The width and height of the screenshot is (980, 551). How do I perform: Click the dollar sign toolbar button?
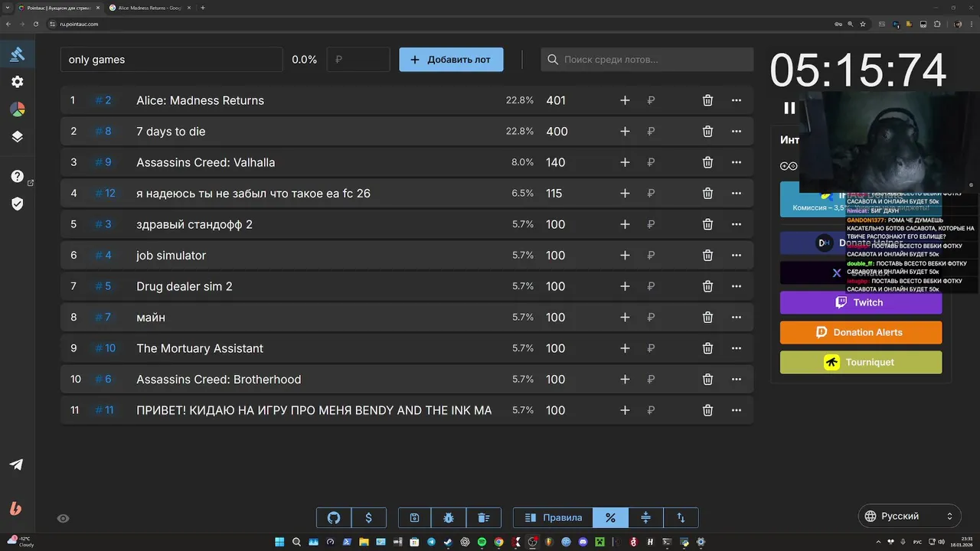click(x=369, y=517)
